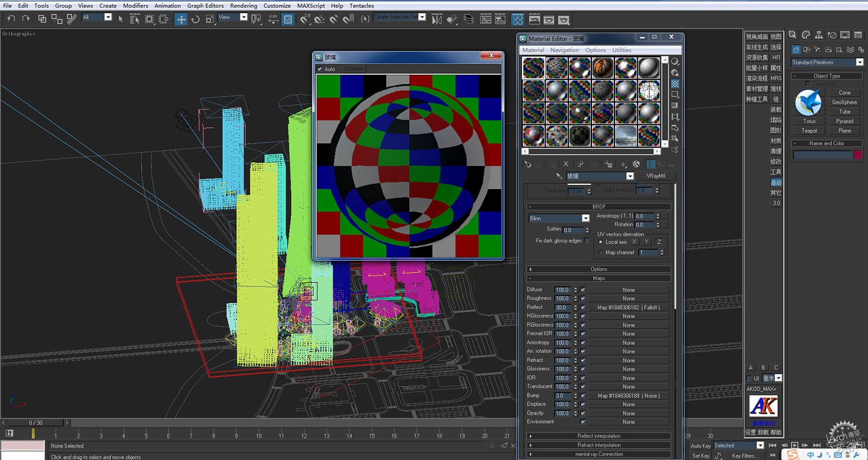Click the time slider 0 / 30

[x=35, y=423]
